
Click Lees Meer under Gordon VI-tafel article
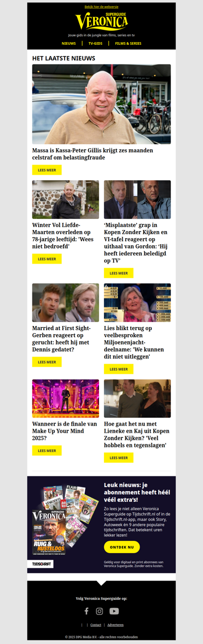coord(119,273)
